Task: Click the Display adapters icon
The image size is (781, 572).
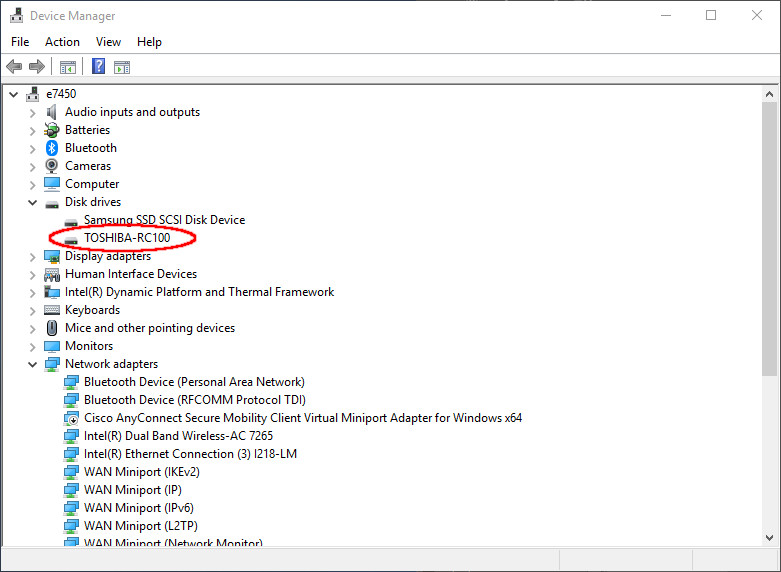Action: [x=52, y=256]
